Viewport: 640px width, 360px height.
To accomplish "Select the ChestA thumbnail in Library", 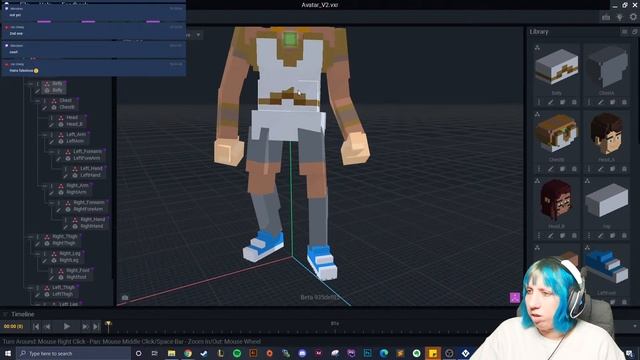I will point(607,66).
